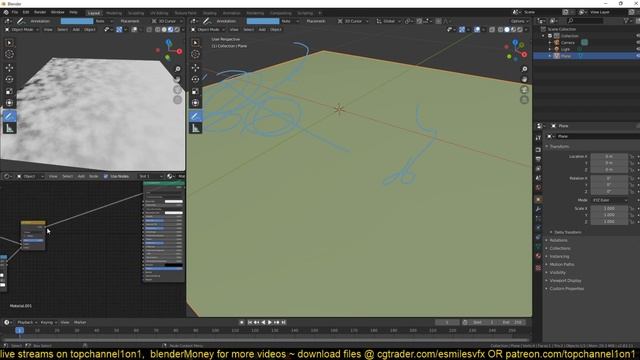Open Playback menu in timeline
The image size is (640, 360).
click(x=27, y=322)
